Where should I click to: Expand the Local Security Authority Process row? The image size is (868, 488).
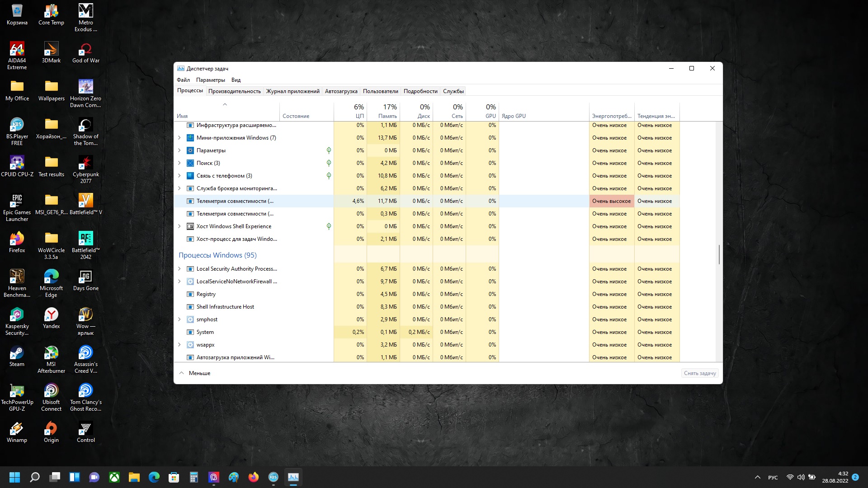[x=179, y=269]
